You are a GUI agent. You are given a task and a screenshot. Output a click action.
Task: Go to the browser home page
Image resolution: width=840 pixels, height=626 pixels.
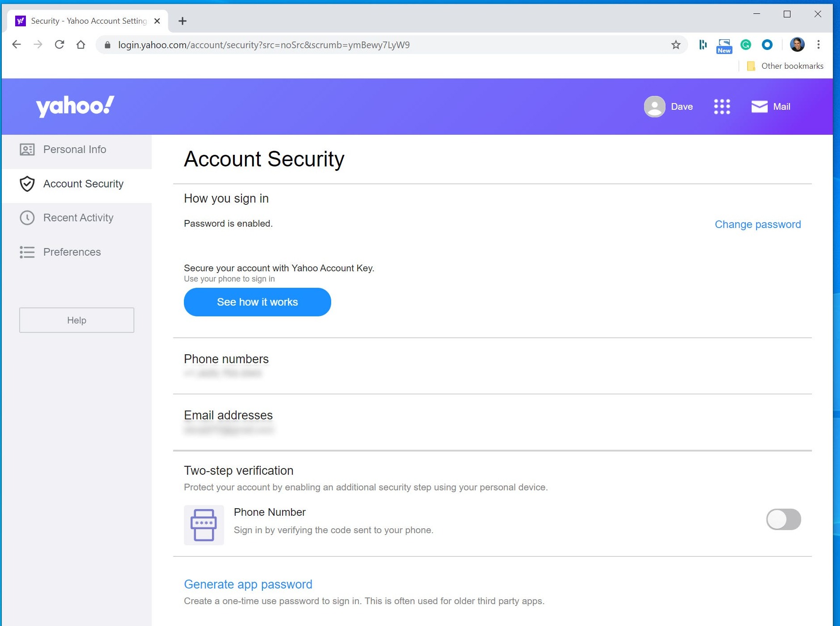point(81,45)
